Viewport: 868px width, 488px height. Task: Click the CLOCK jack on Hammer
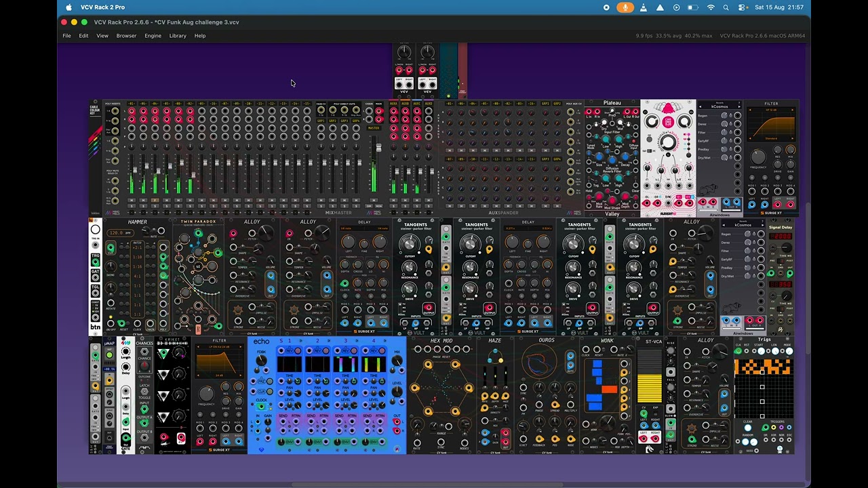[x=136, y=324]
